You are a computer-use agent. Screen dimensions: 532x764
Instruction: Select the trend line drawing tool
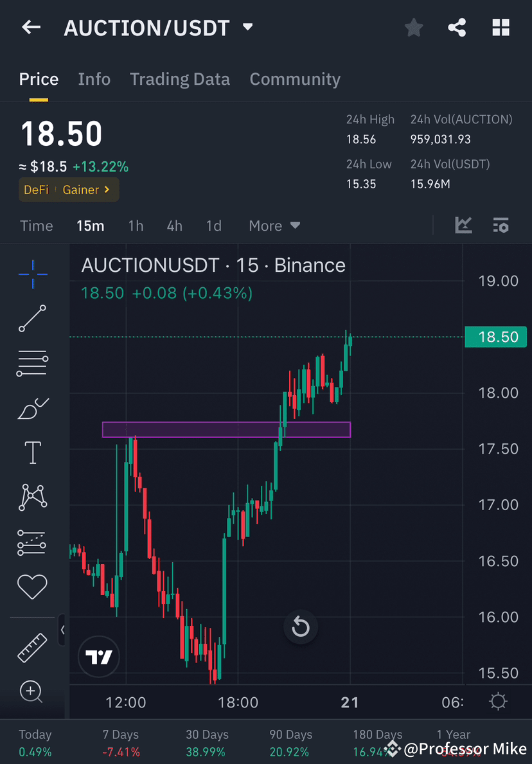tap(32, 319)
